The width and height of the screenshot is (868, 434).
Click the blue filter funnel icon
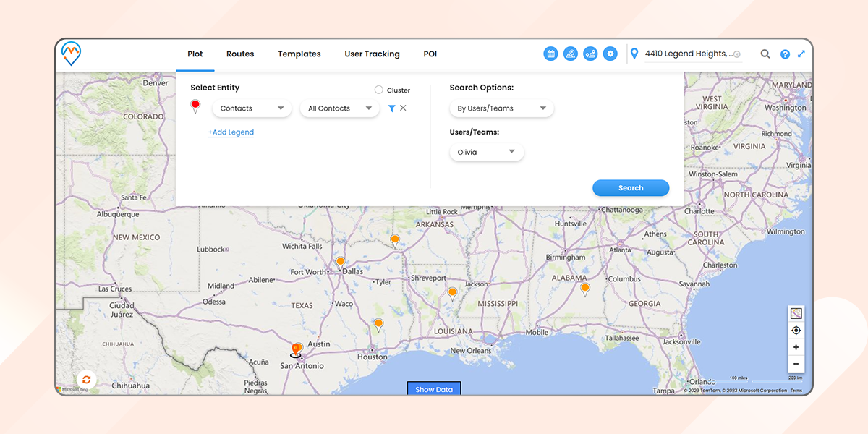(391, 109)
